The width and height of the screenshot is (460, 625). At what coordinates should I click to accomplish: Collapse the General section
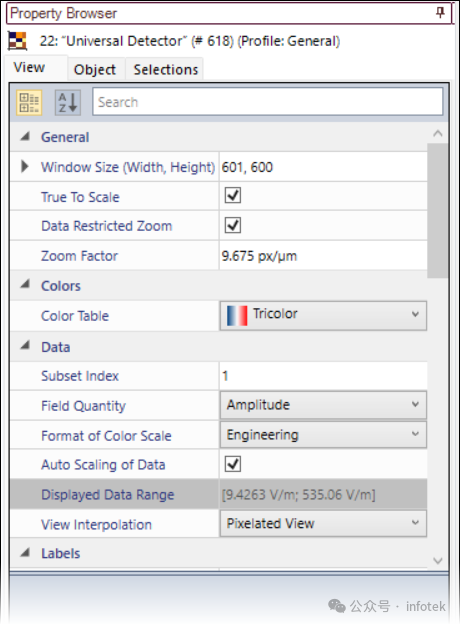[25, 137]
